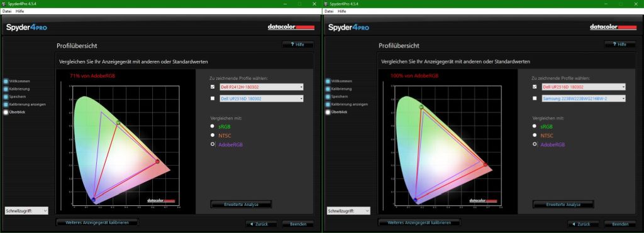
Task: Click Kalibrierung anzeigen icon in left window
Action: pos(6,104)
